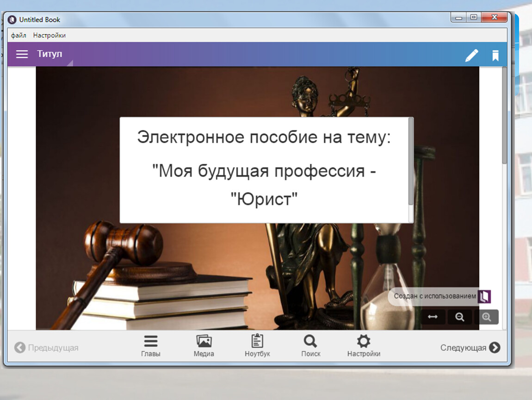Open the Ноутбук notes panel
The width and height of the screenshot is (532, 400).
coord(257,346)
